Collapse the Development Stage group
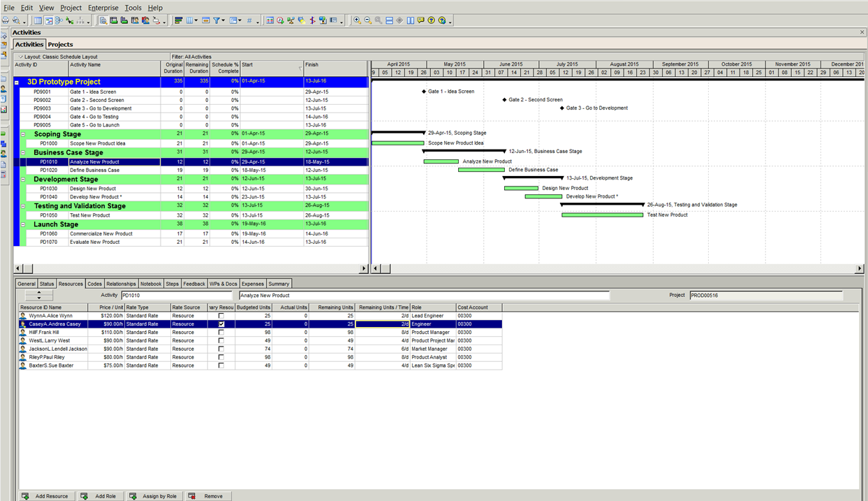 point(23,180)
